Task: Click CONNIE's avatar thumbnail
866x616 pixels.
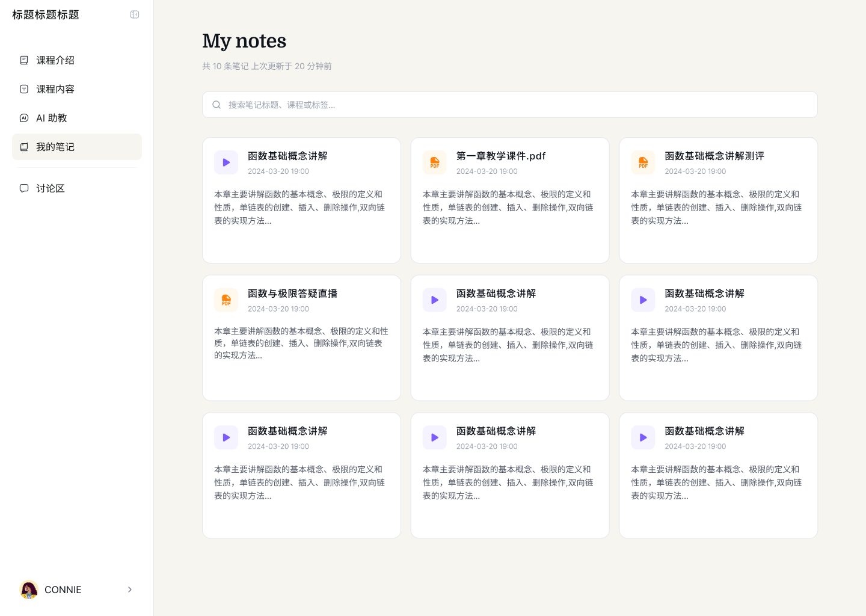Action: (29, 590)
